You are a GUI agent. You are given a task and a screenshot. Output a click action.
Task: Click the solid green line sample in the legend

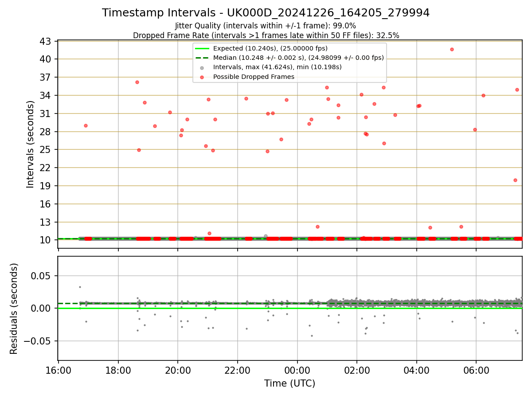(202, 48)
